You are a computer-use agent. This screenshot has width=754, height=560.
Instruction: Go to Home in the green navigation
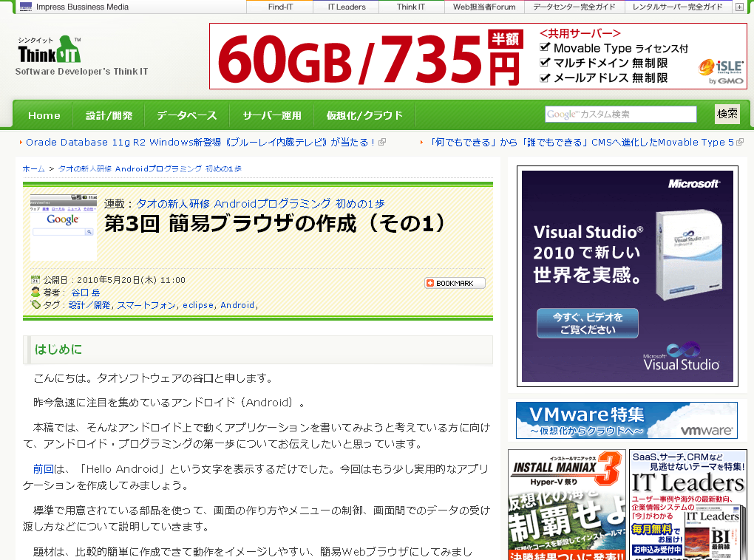pyautogui.click(x=44, y=115)
